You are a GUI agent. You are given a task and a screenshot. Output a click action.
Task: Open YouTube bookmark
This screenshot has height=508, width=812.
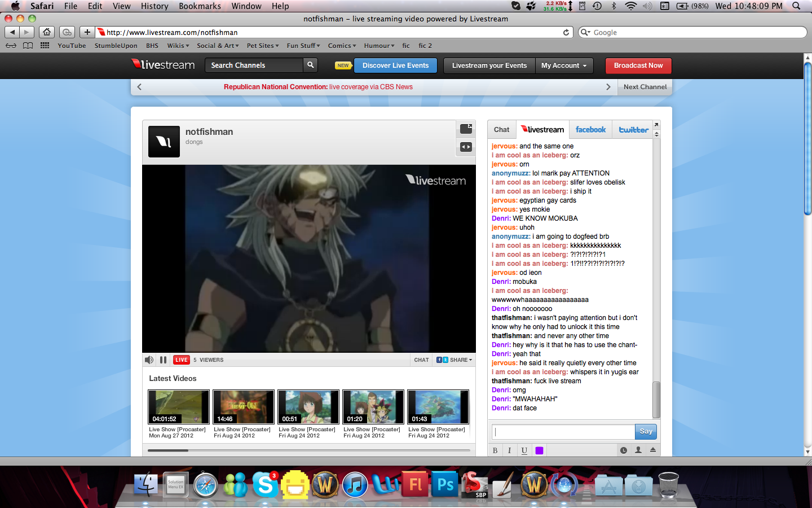[72, 46]
